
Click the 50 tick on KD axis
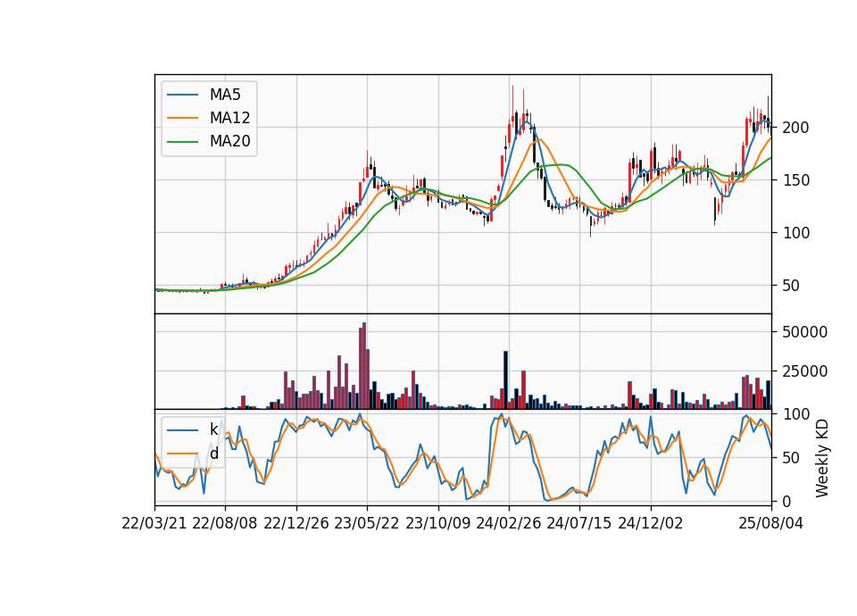[792, 457]
